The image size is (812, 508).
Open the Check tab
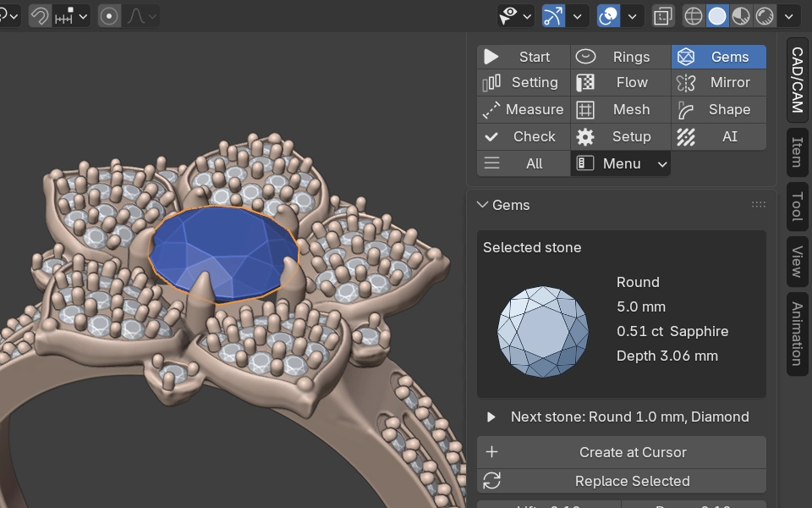tap(523, 136)
